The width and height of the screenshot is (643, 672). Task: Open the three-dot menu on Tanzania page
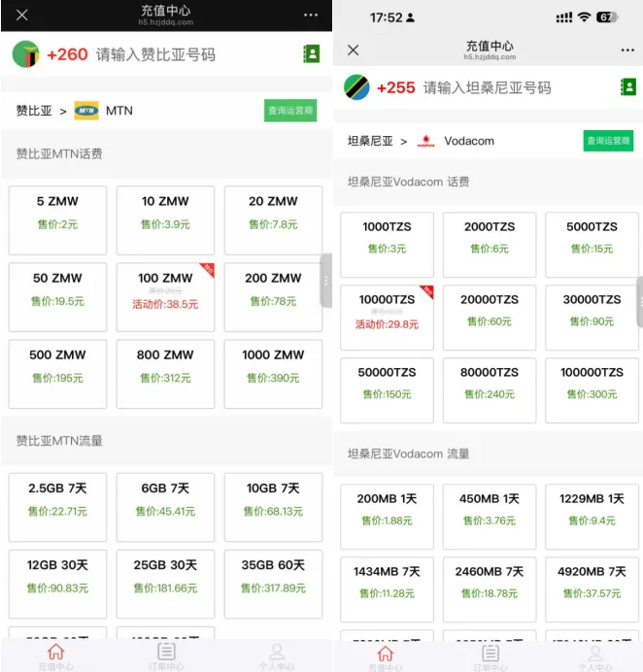(627, 50)
